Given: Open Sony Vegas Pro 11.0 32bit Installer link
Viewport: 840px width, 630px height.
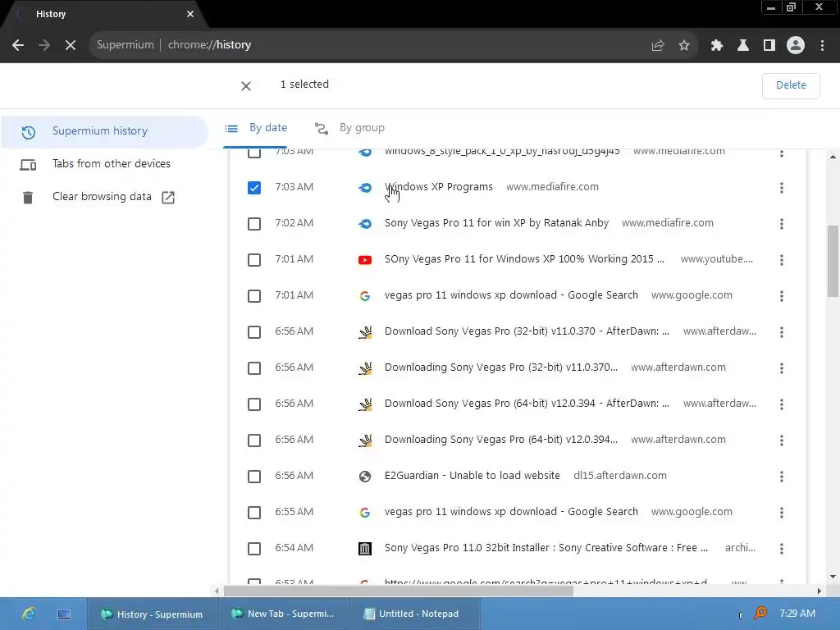Looking at the screenshot, I should click(x=546, y=548).
